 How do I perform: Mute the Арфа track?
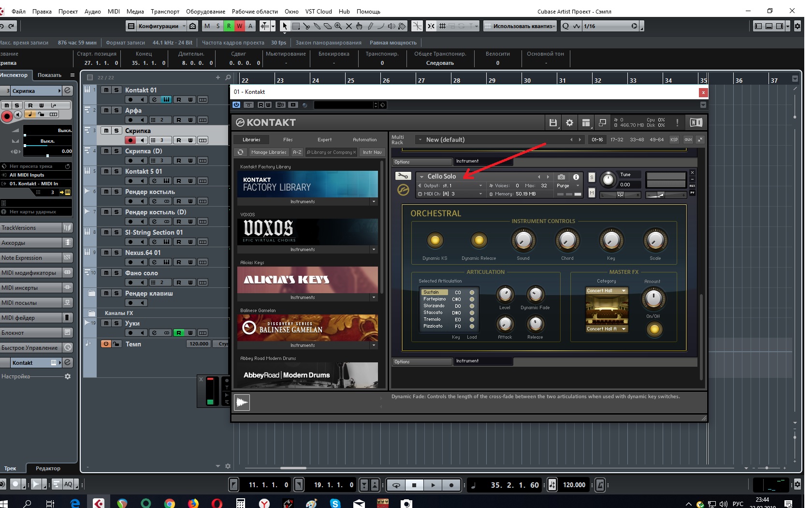tap(106, 110)
